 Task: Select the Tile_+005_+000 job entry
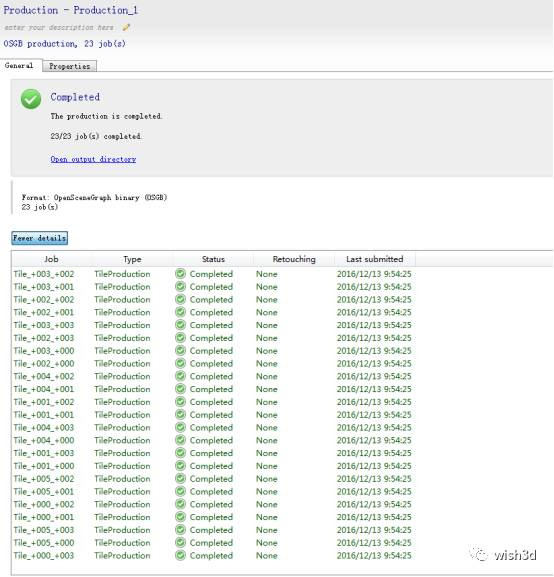coord(44,542)
